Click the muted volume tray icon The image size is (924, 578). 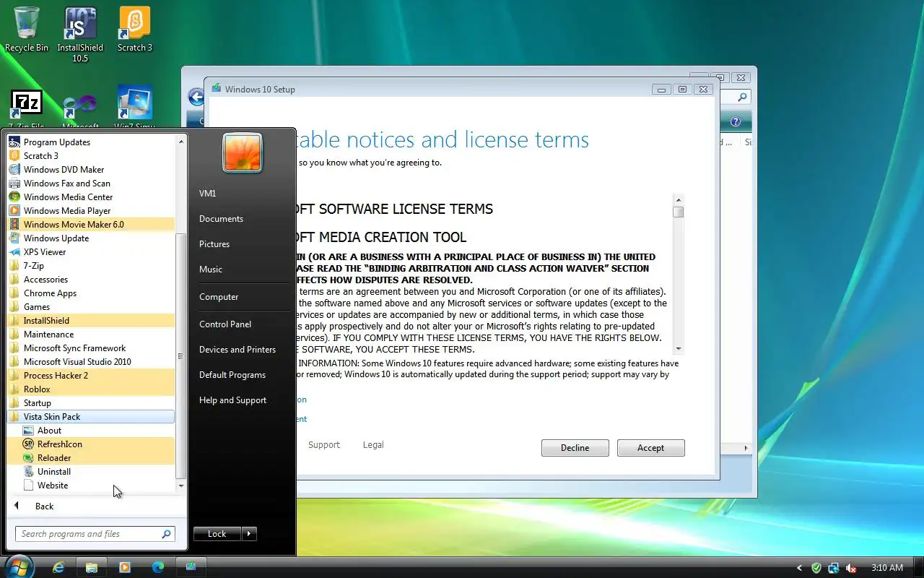tap(852, 568)
